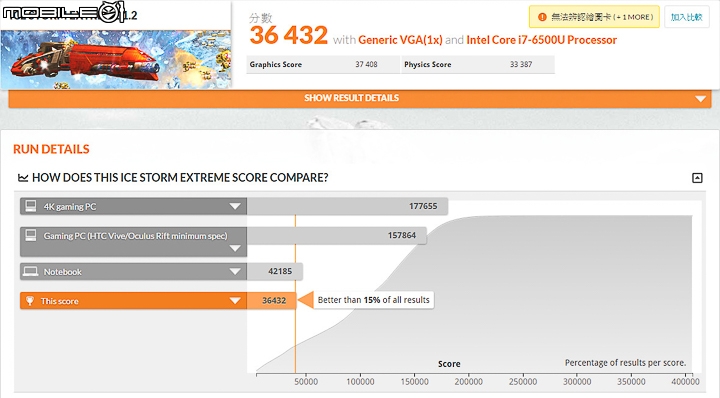
Task: Expand the 4K gaming PC dropdown arrow
Action: pyautogui.click(x=235, y=206)
